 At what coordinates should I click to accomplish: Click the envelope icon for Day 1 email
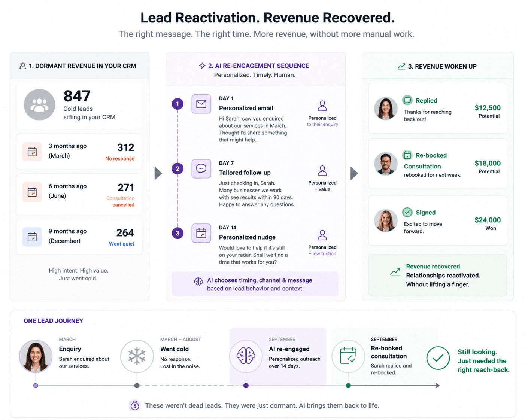[x=201, y=104]
